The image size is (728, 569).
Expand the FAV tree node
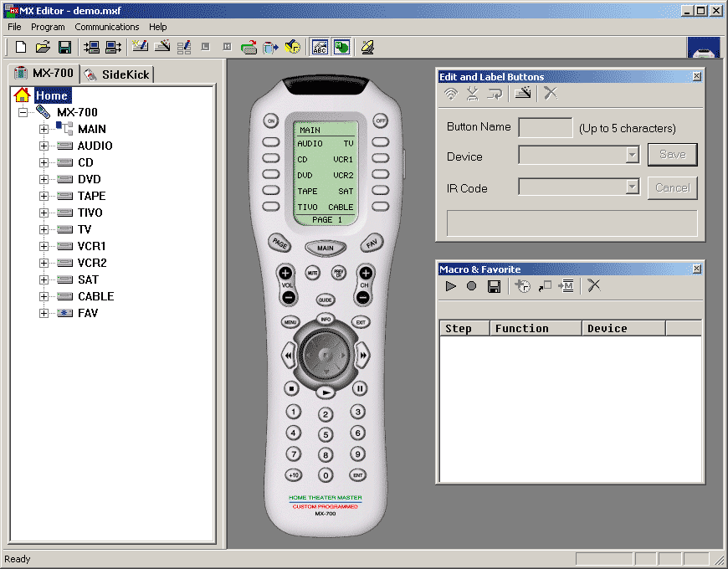click(x=44, y=313)
